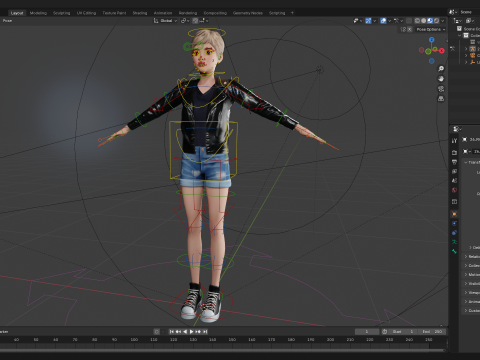Click the timeline Play button
Viewport: 480px width, 360px height.
point(191,332)
